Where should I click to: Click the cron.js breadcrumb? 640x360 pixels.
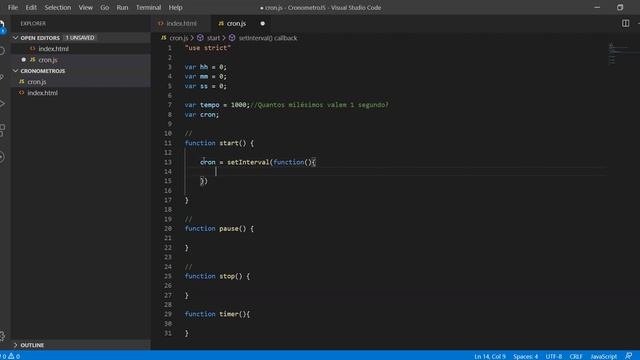point(179,38)
